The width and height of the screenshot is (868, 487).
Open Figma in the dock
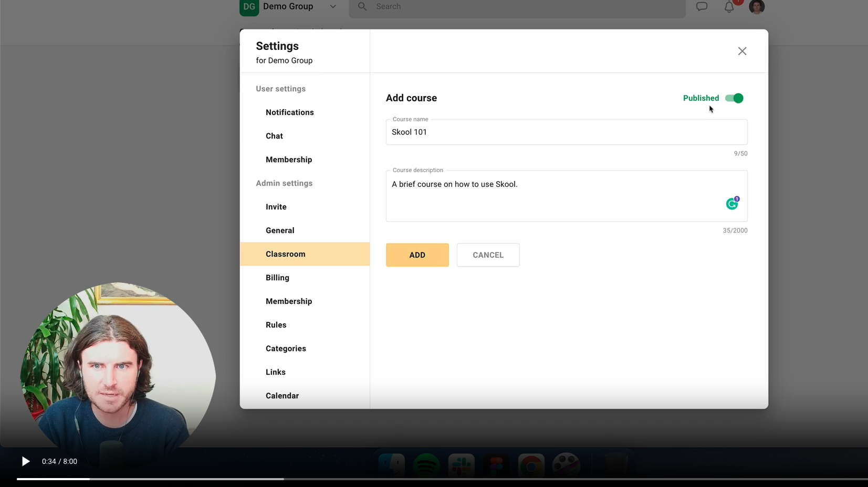496,466
